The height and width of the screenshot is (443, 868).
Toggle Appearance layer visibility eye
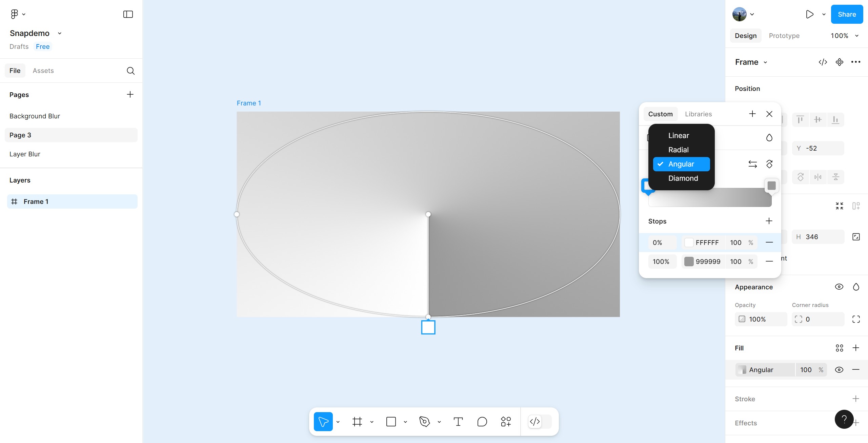[839, 287]
